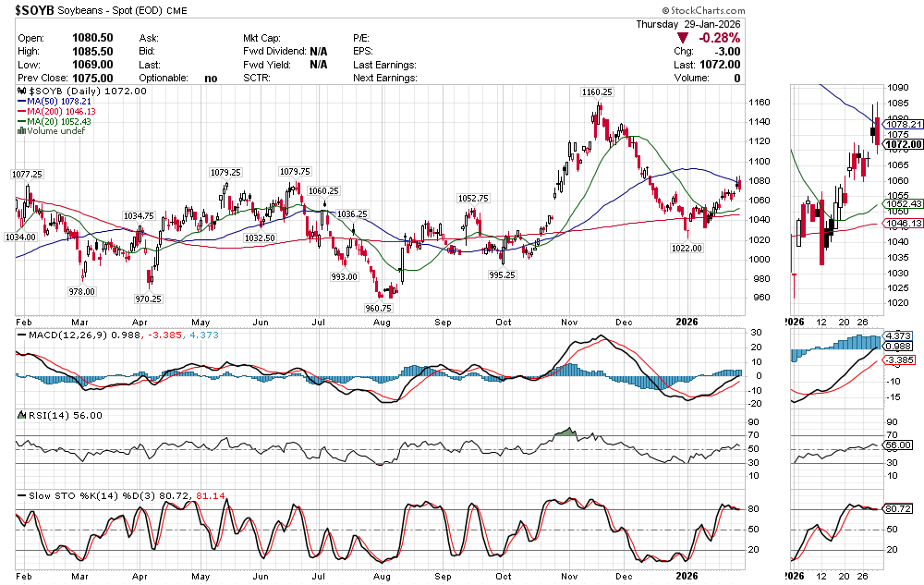
Task: Click the volume bars icon beside Volume undef
Action: point(22,131)
